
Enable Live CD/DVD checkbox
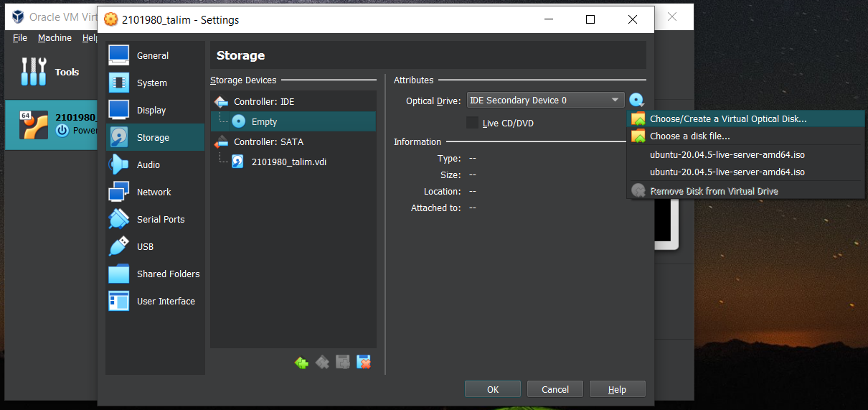tap(472, 123)
